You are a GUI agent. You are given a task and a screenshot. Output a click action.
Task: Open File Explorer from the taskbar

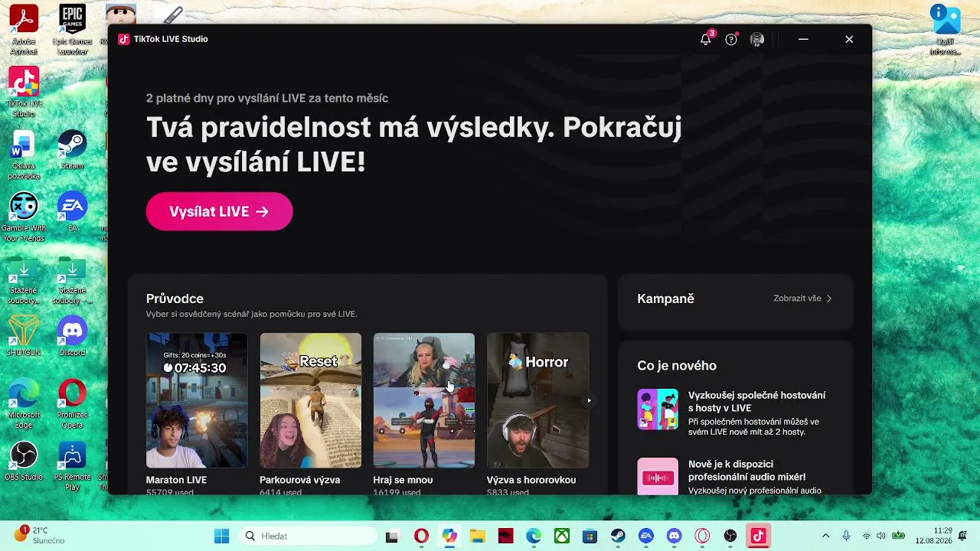pyautogui.click(x=478, y=536)
